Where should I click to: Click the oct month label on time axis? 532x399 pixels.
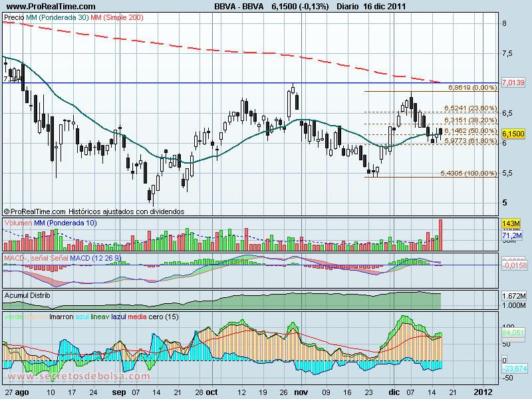[211, 392]
